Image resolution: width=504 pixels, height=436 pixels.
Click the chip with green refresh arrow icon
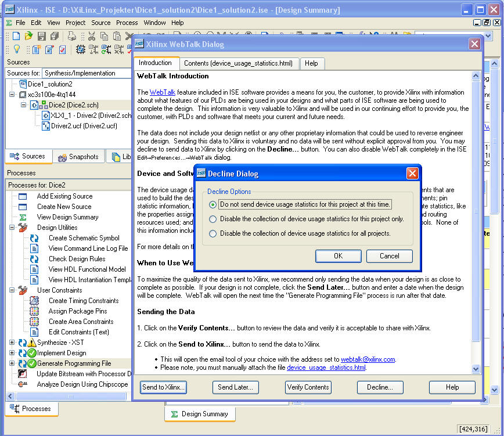(106, 49)
